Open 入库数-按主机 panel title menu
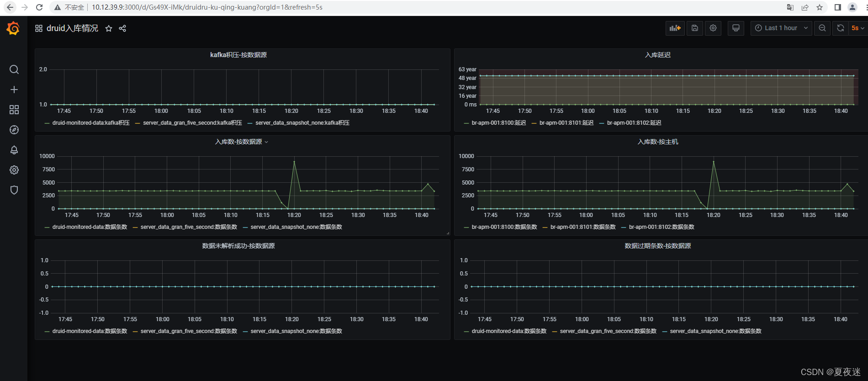 point(658,142)
